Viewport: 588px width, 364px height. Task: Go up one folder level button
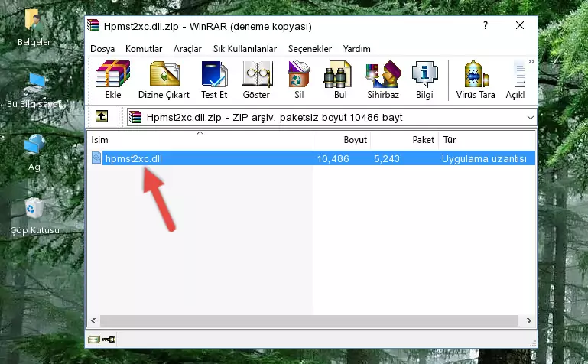[x=102, y=116]
